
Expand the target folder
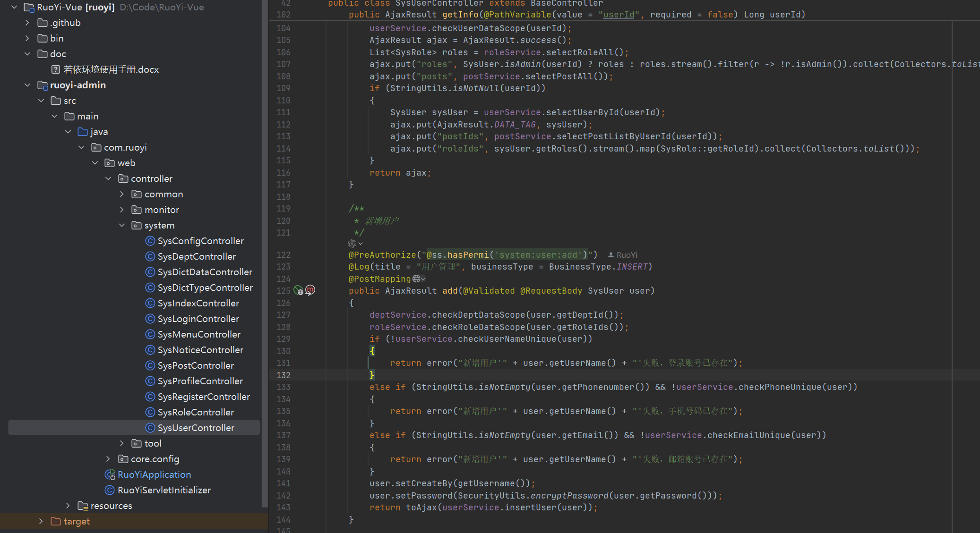pos(41,521)
